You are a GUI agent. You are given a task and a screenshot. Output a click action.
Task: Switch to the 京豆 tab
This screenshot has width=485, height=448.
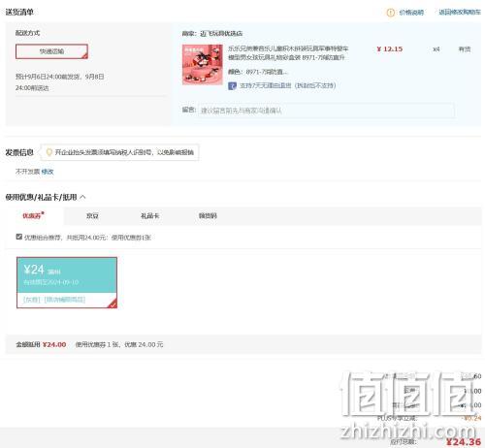[92, 215]
